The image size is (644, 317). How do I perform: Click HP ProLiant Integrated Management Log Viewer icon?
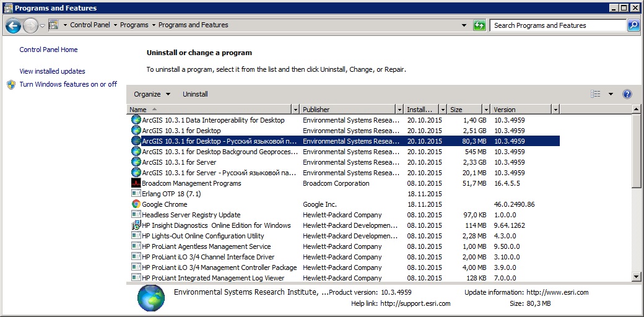point(136,277)
